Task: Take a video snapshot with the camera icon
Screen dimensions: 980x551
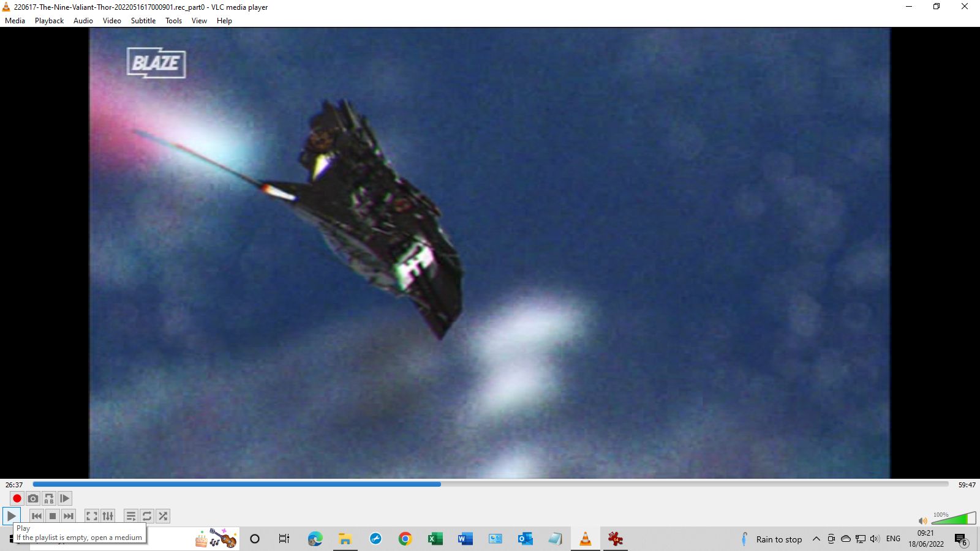Action: pos(32,498)
